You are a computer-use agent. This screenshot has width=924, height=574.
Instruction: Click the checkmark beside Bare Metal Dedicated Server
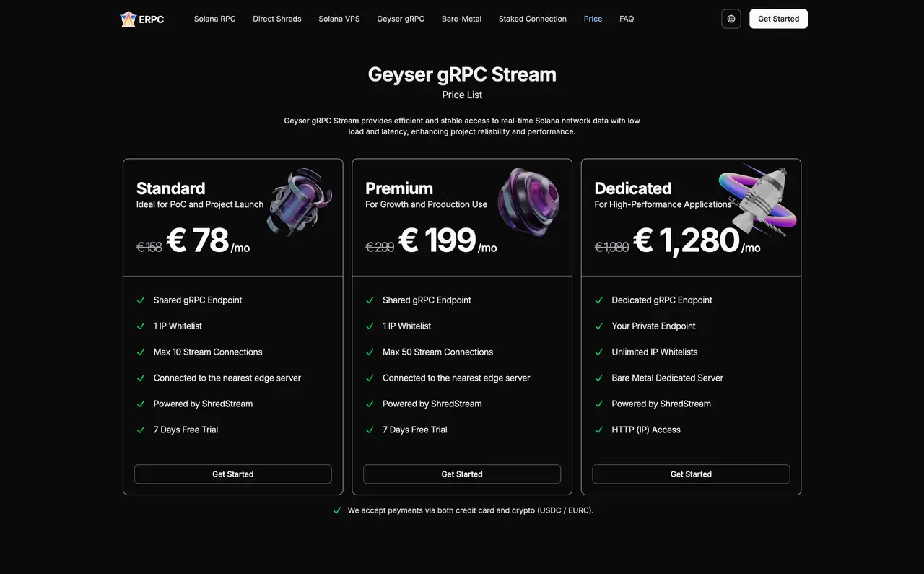click(x=598, y=378)
